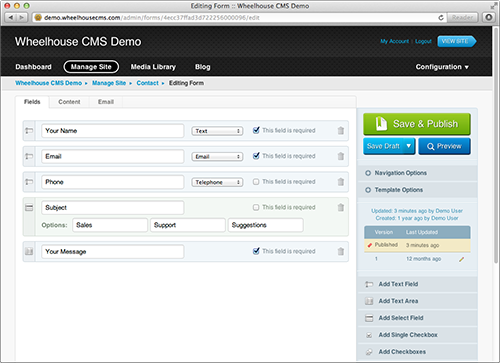
Task: Switch to the Email tab
Action: coord(106,102)
